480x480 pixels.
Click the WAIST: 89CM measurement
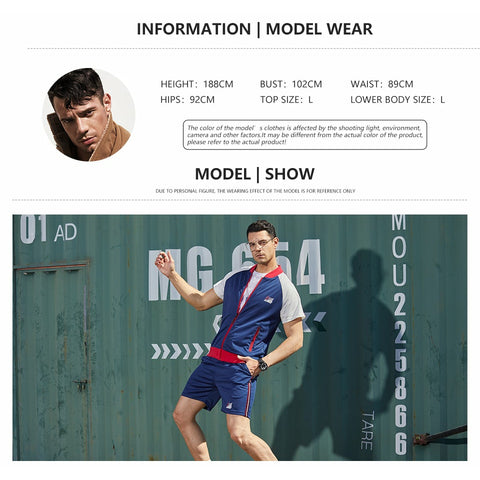(382, 84)
